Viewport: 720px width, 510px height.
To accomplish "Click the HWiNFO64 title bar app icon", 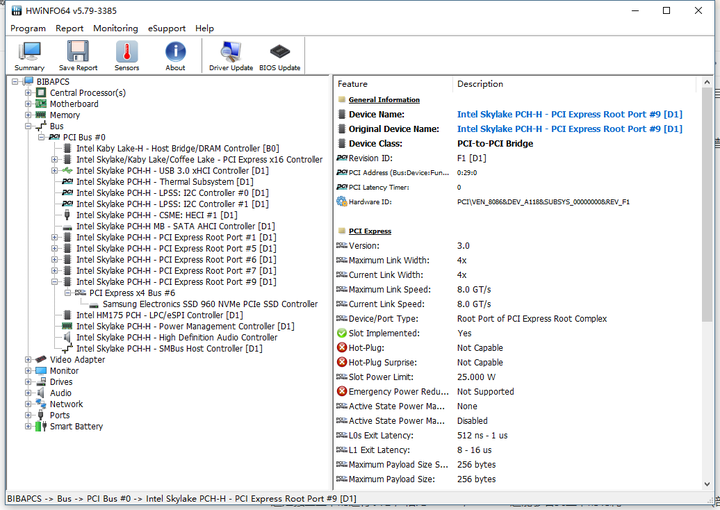I will coord(17,10).
